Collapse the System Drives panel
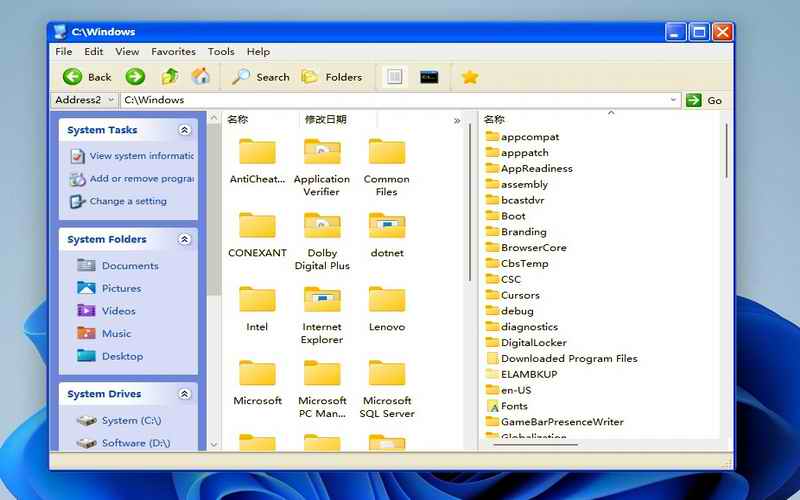Screen dimensions: 800x500 pyautogui.click(x=184, y=394)
